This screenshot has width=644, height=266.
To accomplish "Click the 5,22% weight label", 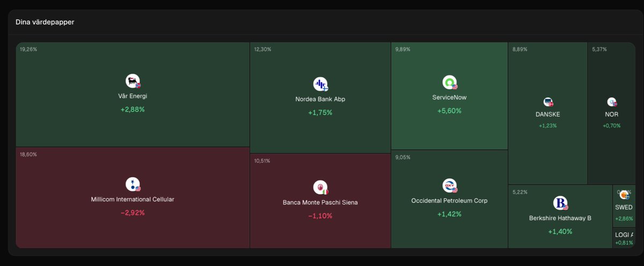I will (x=519, y=192).
